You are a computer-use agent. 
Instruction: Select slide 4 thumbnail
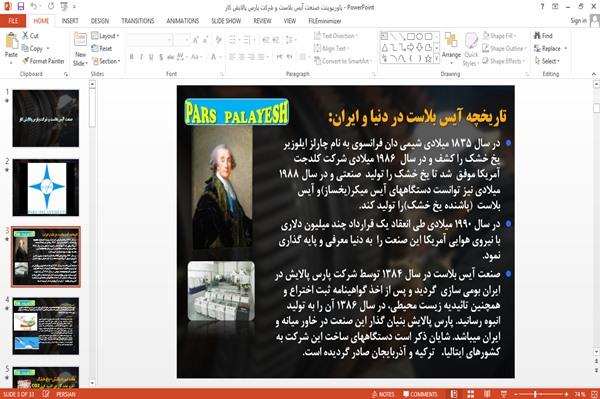[x=46, y=326]
